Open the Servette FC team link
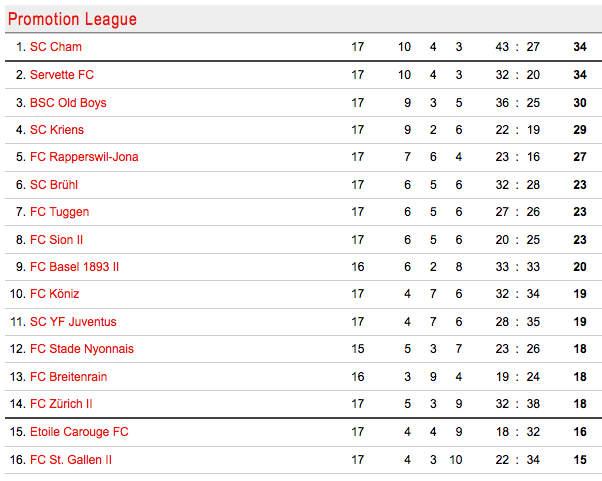The height and width of the screenshot is (481, 602). tap(62, 75)
